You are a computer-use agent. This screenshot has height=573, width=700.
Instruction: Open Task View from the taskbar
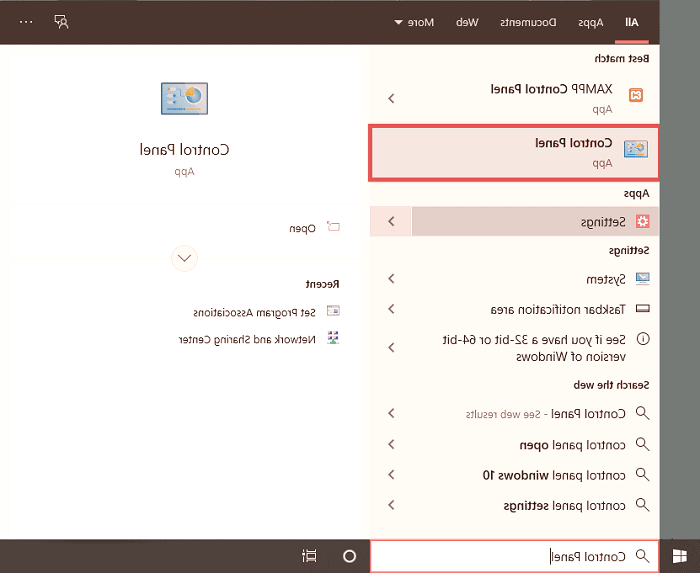[309, 556]
